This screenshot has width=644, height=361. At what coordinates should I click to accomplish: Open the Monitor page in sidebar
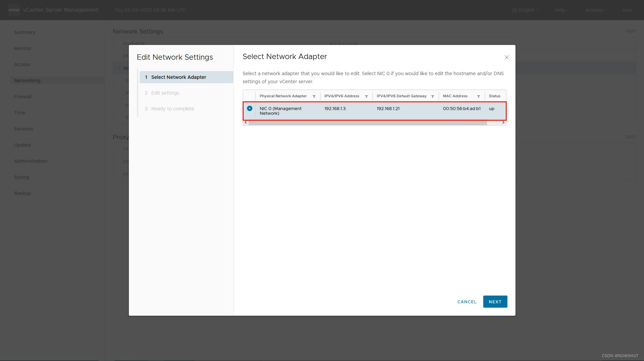23,48
